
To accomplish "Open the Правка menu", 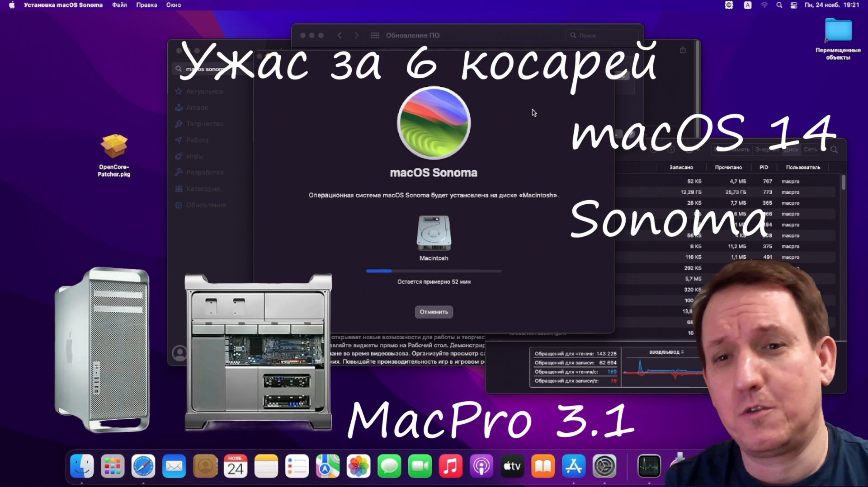I will [146, 5].
